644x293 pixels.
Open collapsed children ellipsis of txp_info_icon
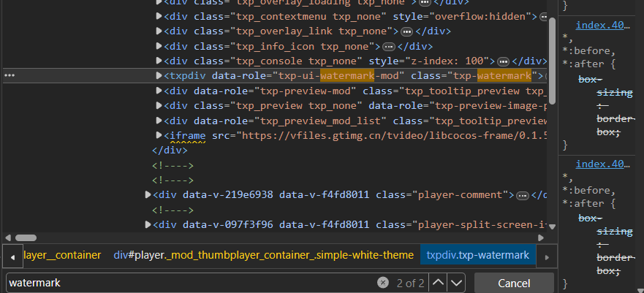point(389,46)
